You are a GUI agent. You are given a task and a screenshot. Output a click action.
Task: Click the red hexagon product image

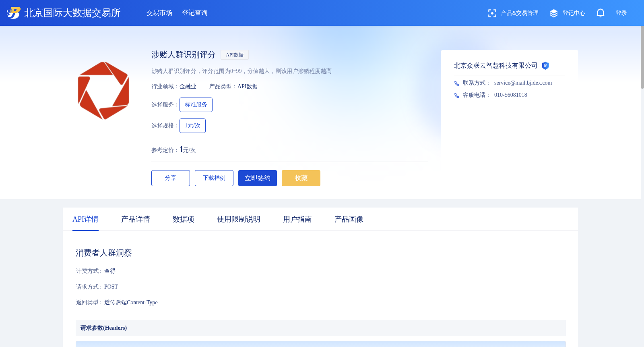pyautogui.click(x=103, y=91)
